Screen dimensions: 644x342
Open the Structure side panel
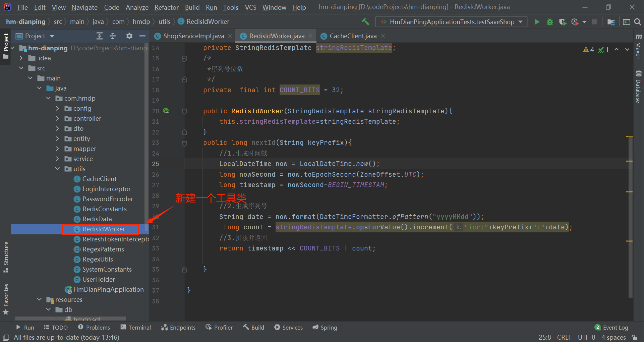click(6, 257)
